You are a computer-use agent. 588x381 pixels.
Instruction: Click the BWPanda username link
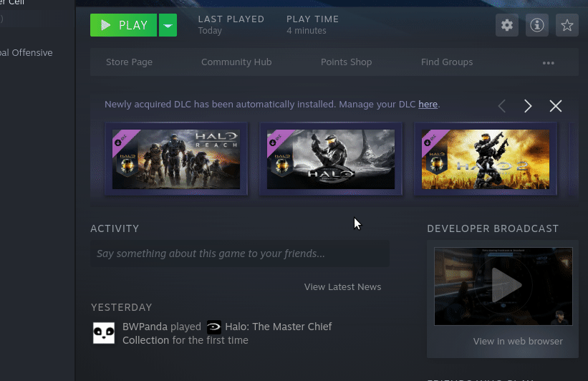(x=145, y=327)
